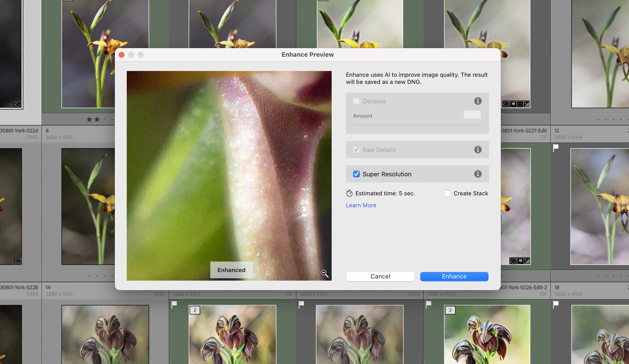The width and height of the screenshot is (629, 364).
Task: Click the Denoise info icon
Action: pyautogui.click(x=477, y=101)
